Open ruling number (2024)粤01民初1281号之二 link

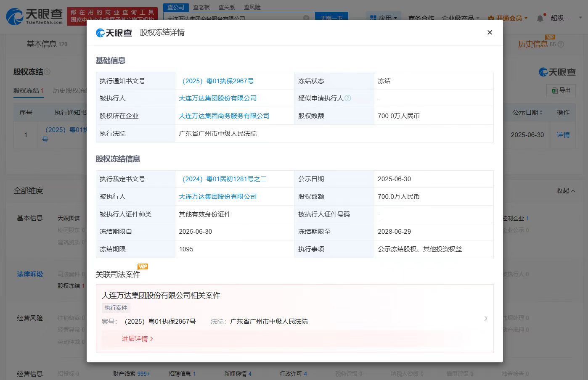(x=224, y=179)
